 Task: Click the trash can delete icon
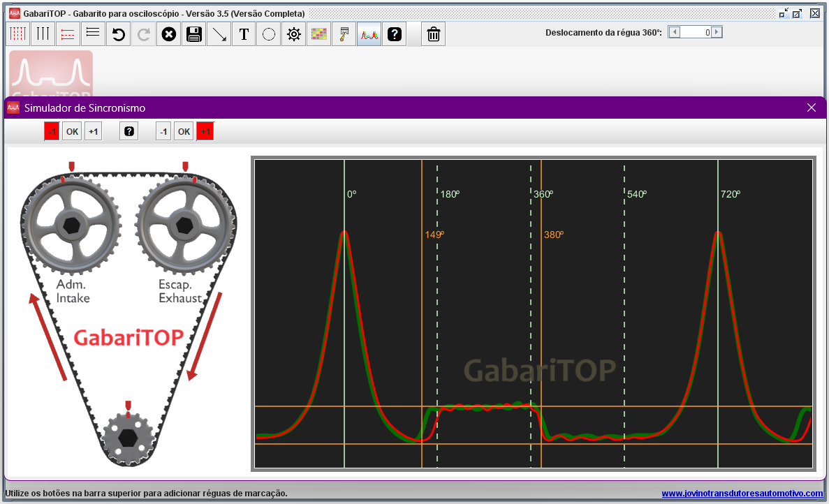[434, 34]
